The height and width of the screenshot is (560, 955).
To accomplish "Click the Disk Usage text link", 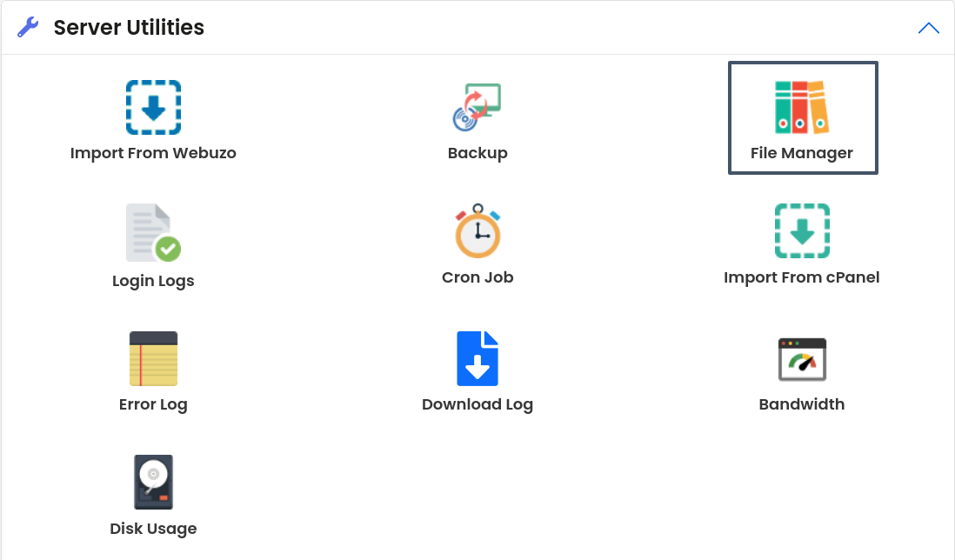I will (x=153, y=529).
